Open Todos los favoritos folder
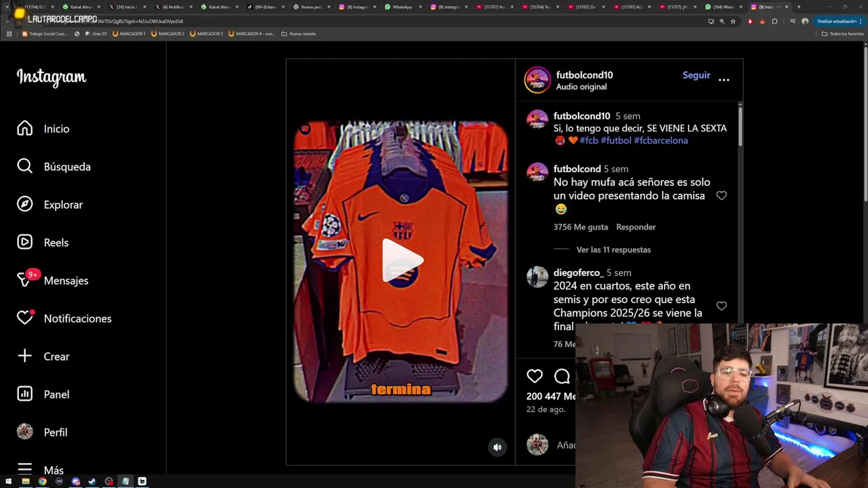 (x=843, y=34)
